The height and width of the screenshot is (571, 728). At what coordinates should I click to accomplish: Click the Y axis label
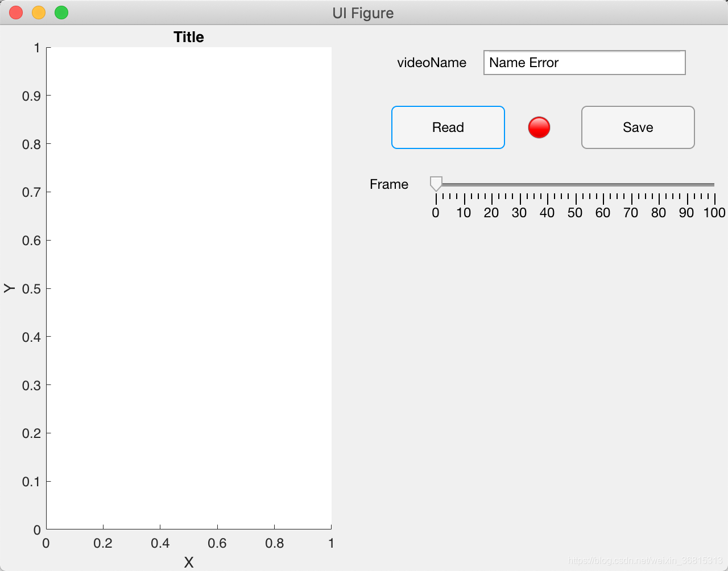(9, 288)
